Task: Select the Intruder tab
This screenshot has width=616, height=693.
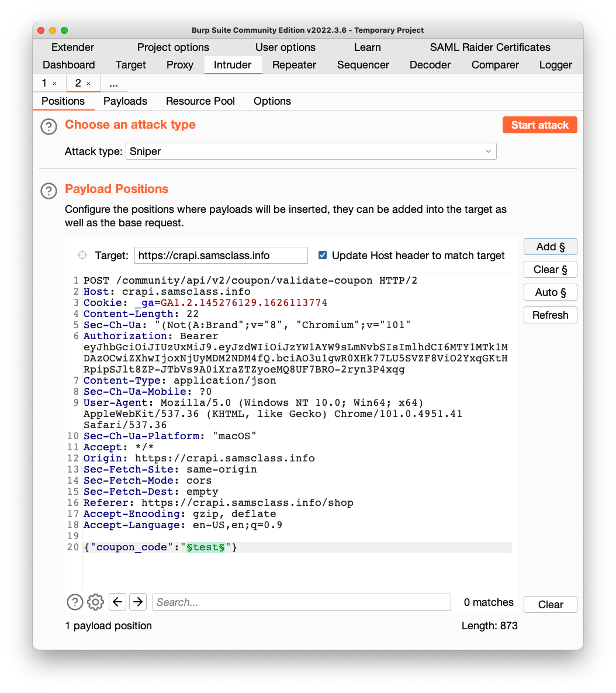Action: tap(233, 65)
